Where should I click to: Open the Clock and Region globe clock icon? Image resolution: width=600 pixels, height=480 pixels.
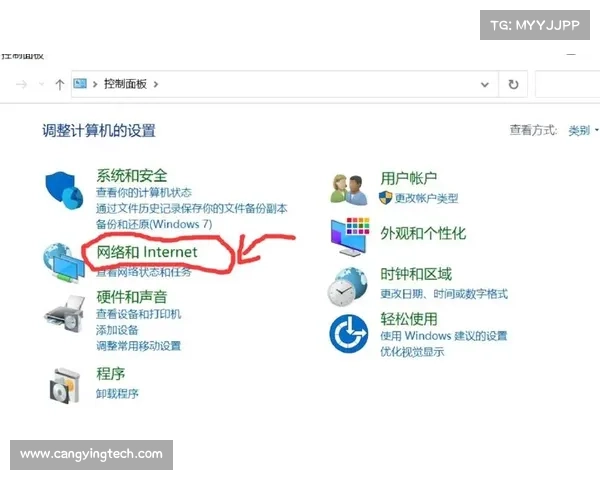[347, 287]
